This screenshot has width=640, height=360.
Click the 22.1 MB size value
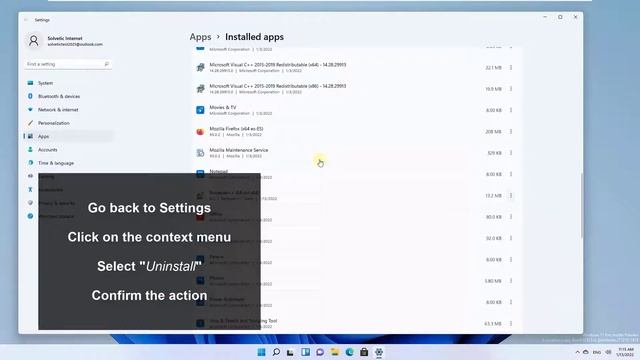(493, 67)
